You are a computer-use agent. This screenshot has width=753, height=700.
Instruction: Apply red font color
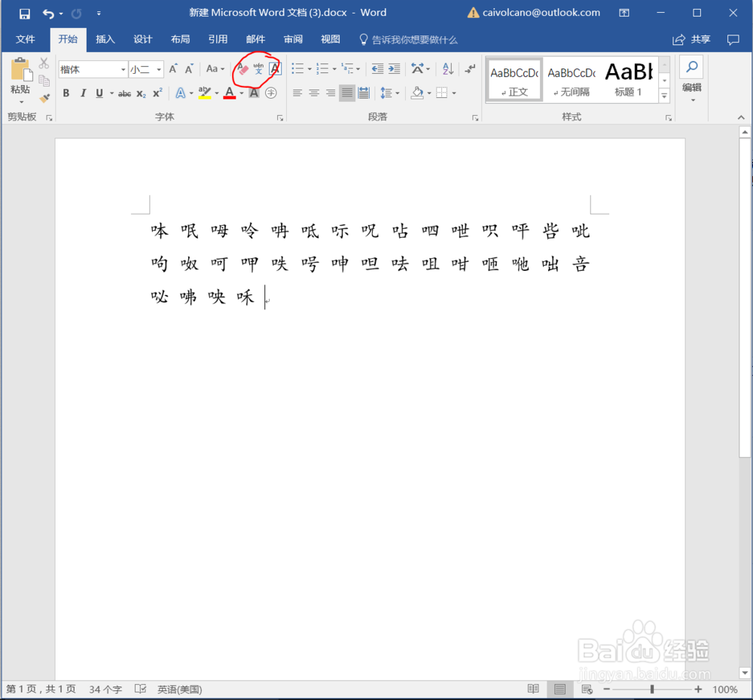click(230, 93)
